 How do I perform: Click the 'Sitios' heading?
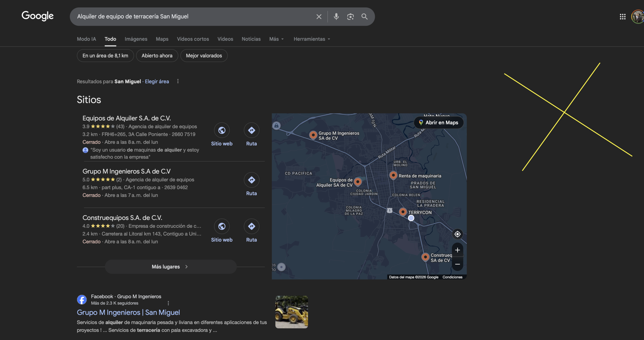pos(89,100)
